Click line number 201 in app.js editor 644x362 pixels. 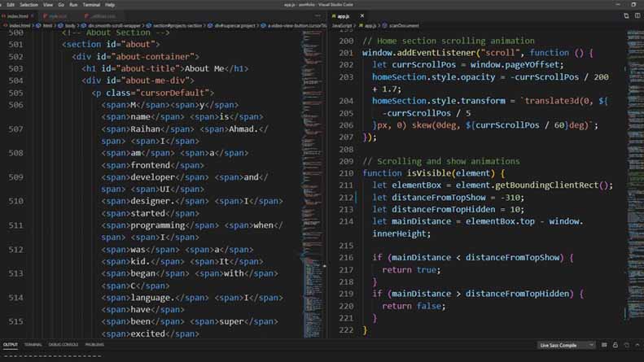tap(346, 53)
